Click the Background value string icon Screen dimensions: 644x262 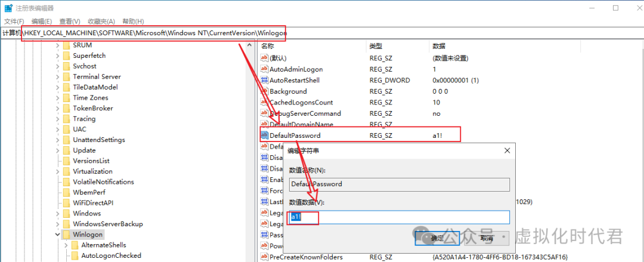click(265, 91)
